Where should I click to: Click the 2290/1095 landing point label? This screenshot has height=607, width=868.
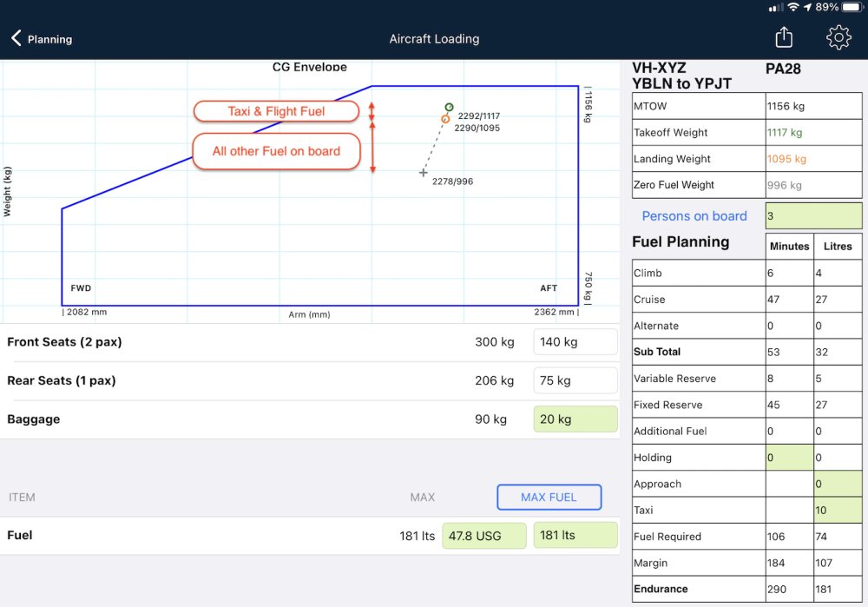pos(477,128)
